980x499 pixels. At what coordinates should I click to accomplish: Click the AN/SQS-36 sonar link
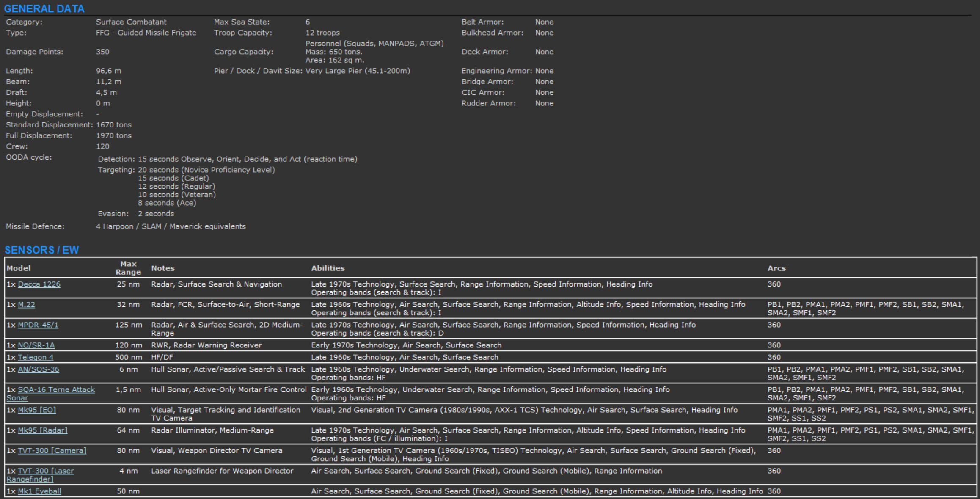38,369
